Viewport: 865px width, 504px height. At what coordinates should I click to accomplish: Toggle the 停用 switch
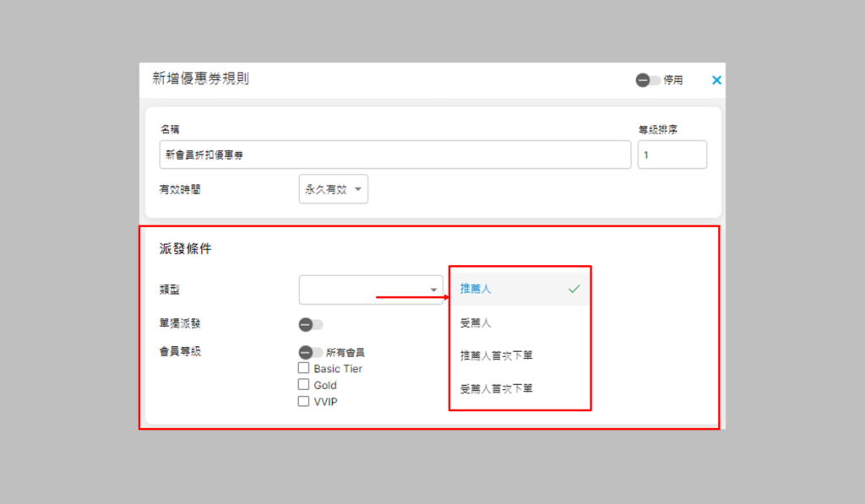click(x=649, y=80)
